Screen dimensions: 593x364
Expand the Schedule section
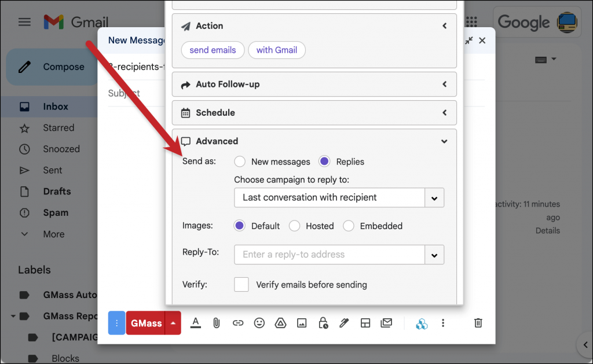(x=314, y=113)
